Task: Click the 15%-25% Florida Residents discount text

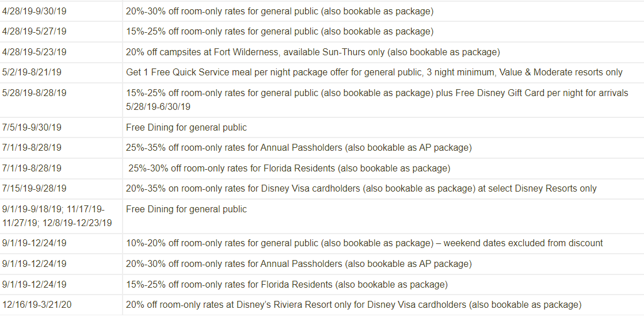Action: click(x=287, y=285)
